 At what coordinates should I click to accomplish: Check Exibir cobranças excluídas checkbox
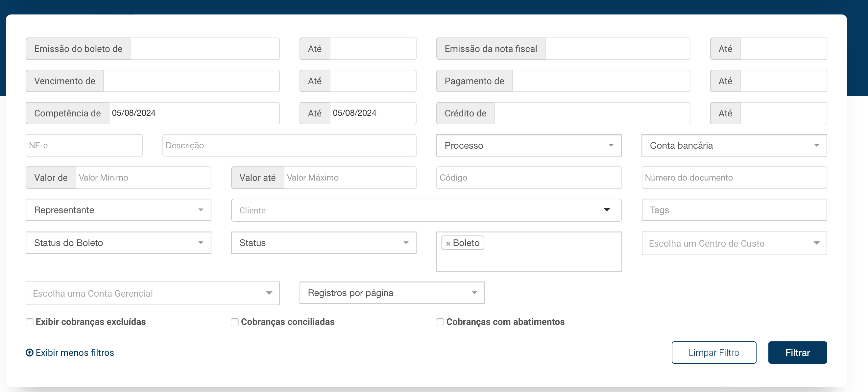[30, 322]
